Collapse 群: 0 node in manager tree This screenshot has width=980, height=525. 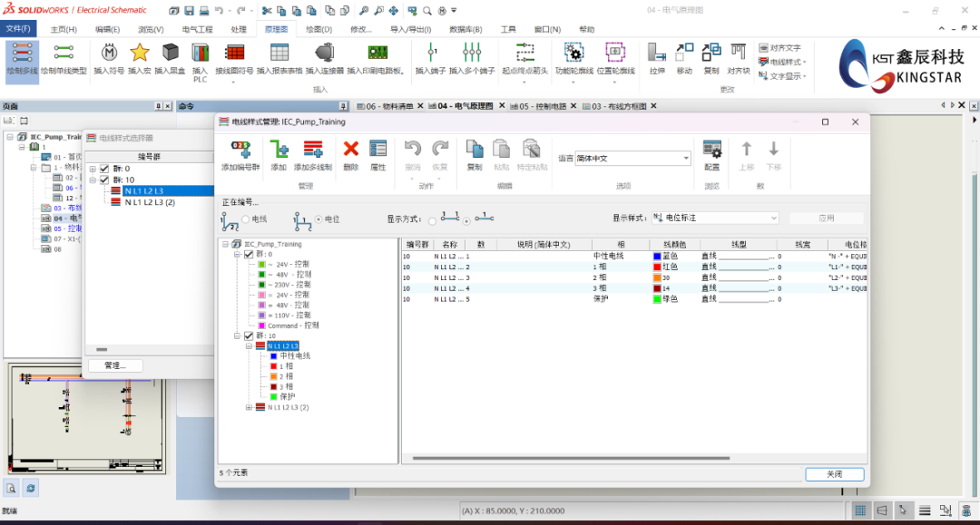click(238, 254)
